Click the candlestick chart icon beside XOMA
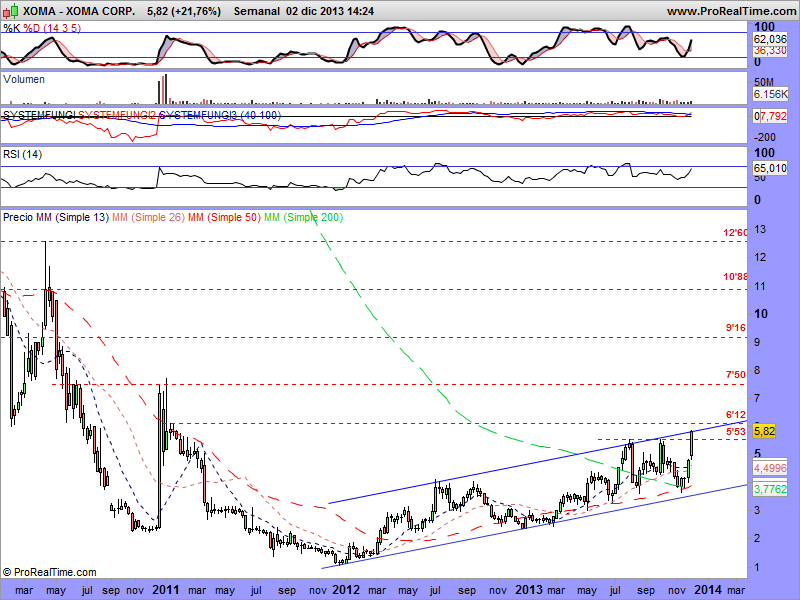Viewport: 800px width, 600px height. pyautogui.click(x=10, y=11)
